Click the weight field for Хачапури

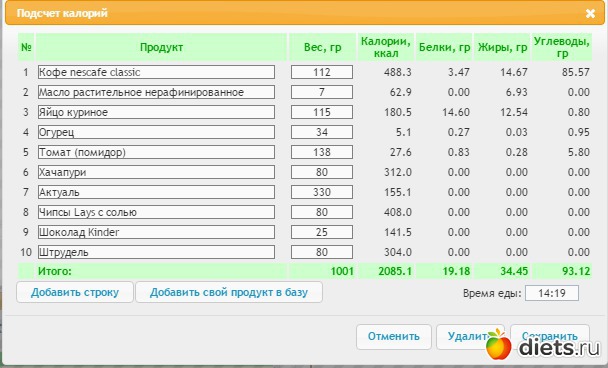(322, 172)
